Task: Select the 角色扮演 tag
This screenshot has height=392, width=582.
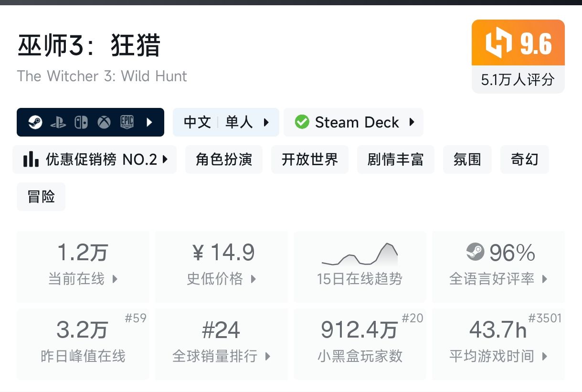Action: 223,159
